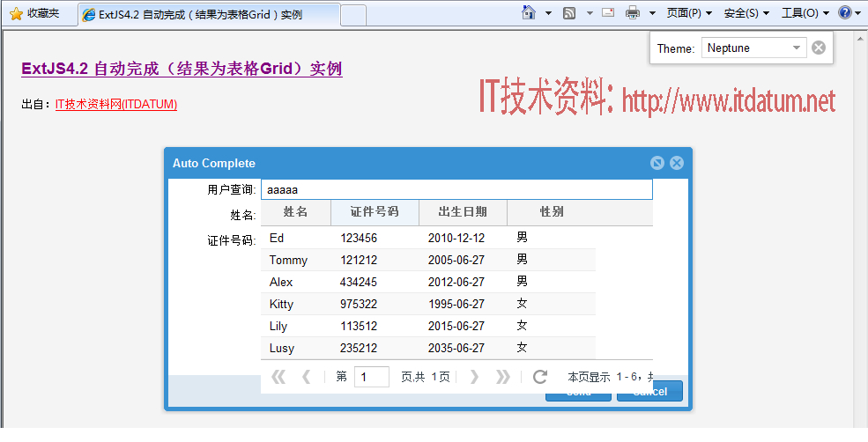Go to last page in pager
Viewport: 868px width, 442px height.
click(502, 377)
